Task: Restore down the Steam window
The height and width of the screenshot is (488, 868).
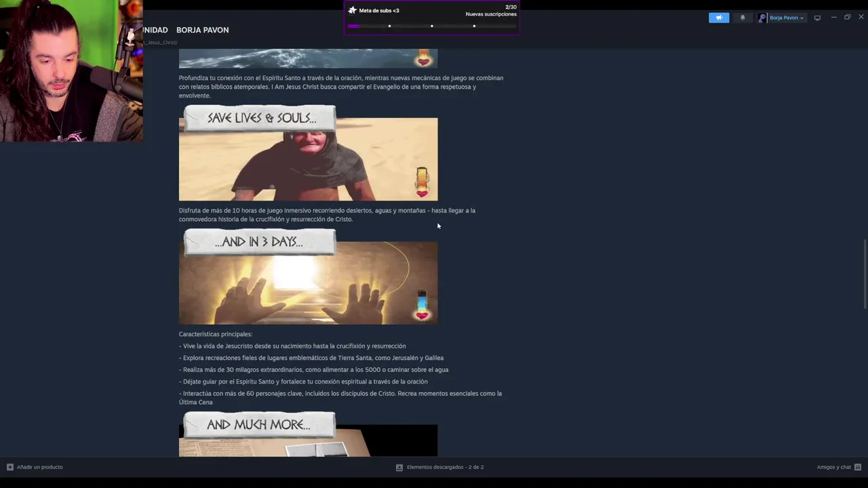Action: pyautogui.click(x=847, y=18)
